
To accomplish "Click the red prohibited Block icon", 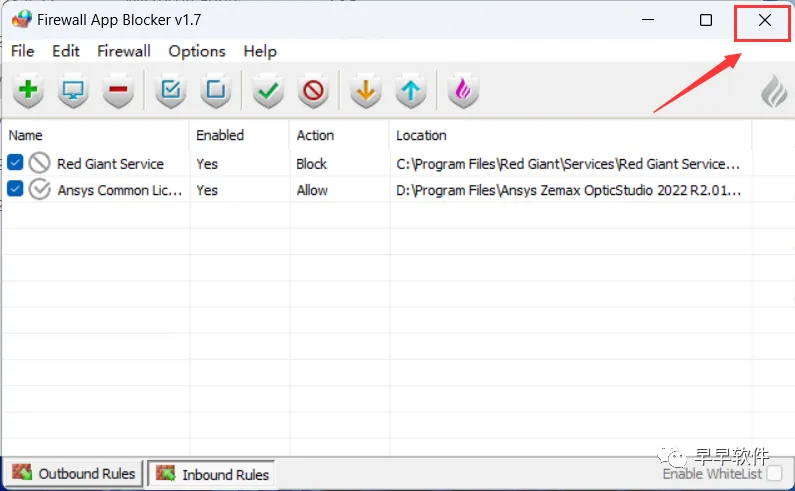I will 313,91.
